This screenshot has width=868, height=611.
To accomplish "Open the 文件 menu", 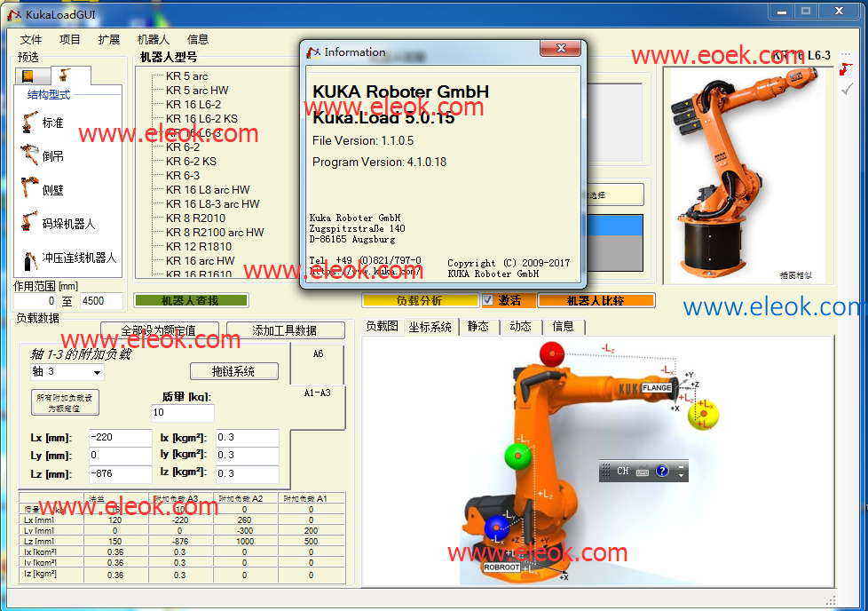I will pyautogui.click(x=31, y=39).
